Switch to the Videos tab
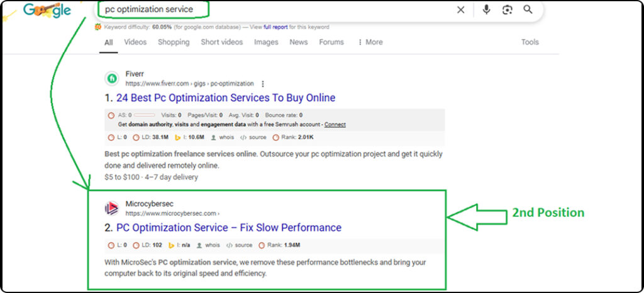Viewport: 644px width, 293px height. pos(135,42)
